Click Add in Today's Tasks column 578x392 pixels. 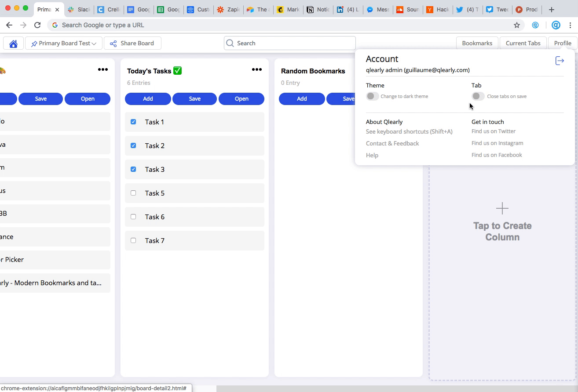[x=148, y=99]
